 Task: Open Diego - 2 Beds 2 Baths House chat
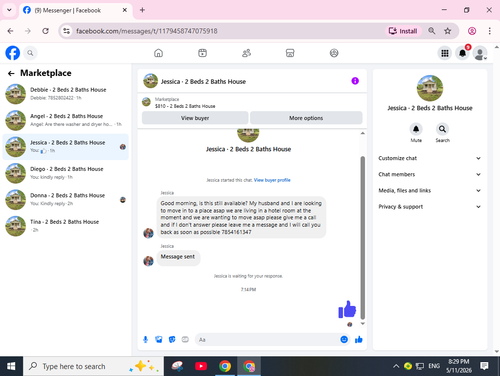point(66,173)
